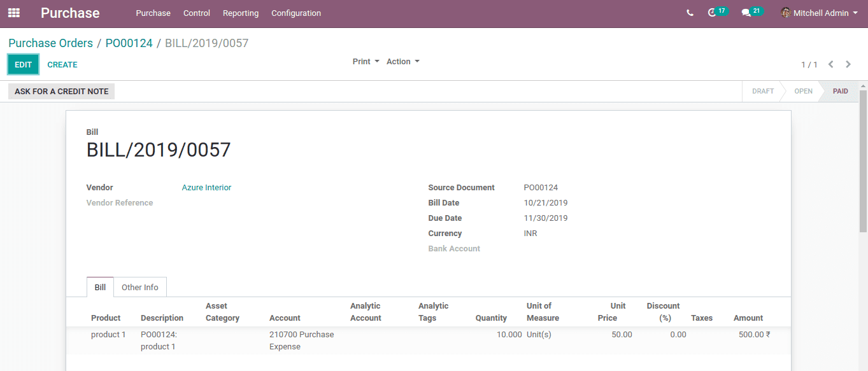The height and width of the screenshot is (371, 868).
Task: Click the Analytic Account column header
Action: (x=366, y=312)
